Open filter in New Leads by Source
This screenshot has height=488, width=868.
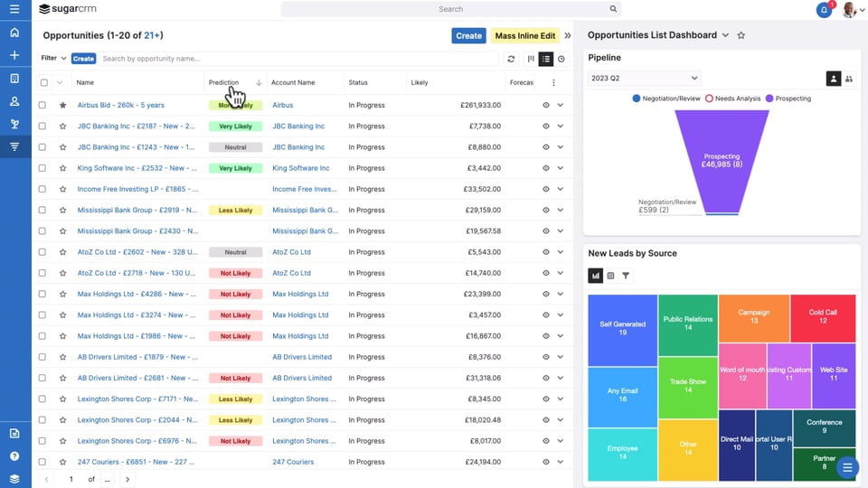[626, 276]
